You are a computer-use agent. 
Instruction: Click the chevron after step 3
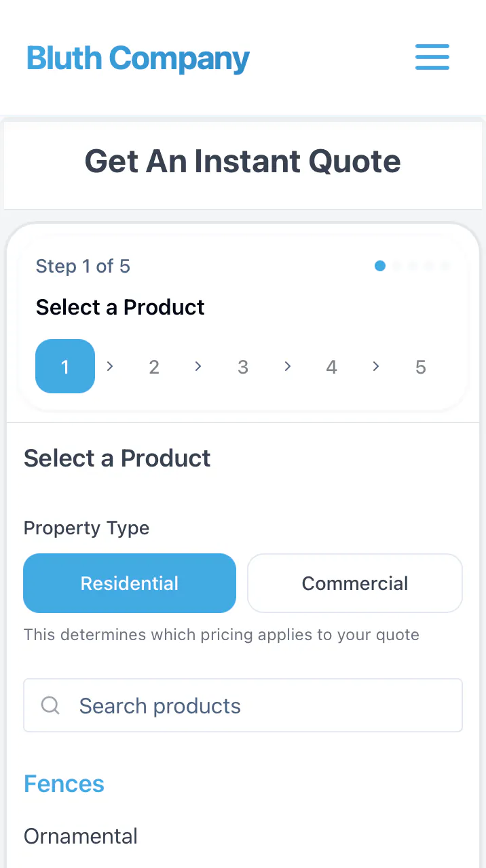[x=287, y=366]
